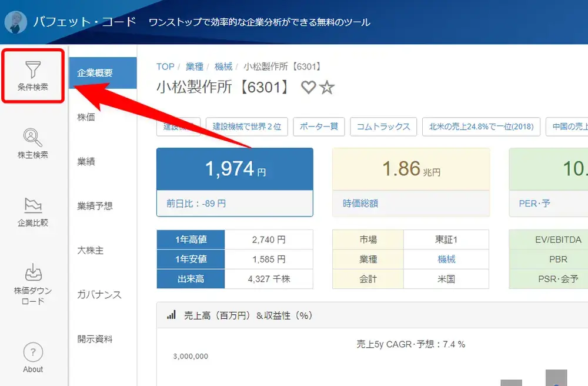
Task: Open the 条件検索 funnel icon
Action: (33, 69)
